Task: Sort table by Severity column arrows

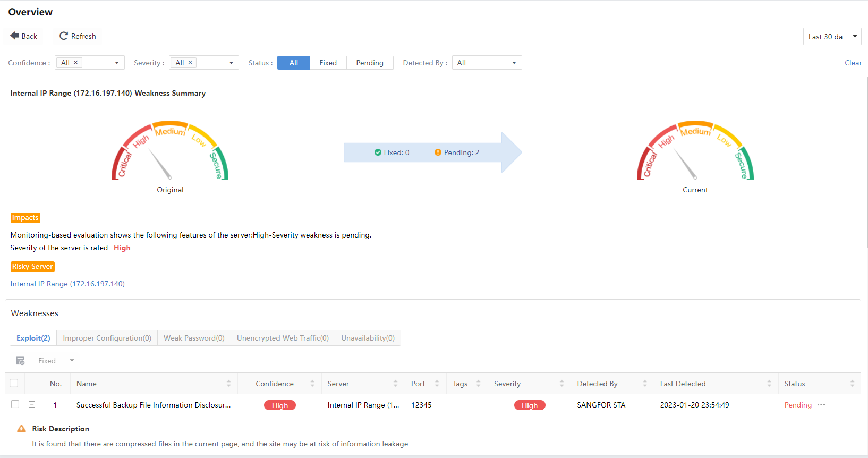Action: [x=561, y=384]
